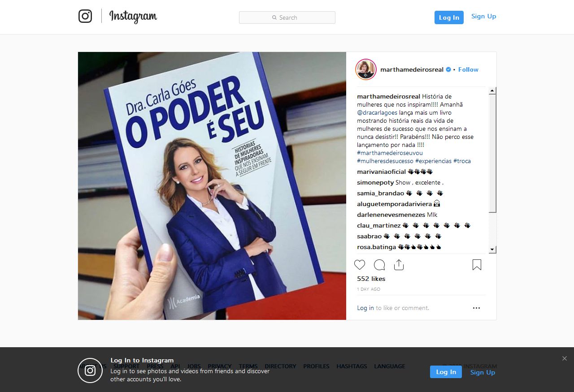Save post using bookmark icon
This screenshot has height=392, width=574.
point(477,265)
